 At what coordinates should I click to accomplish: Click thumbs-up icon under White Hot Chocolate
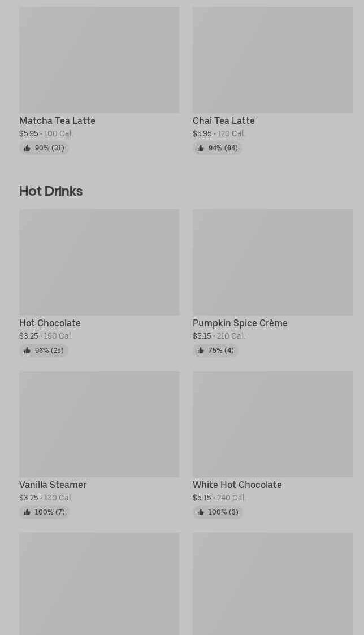coord(201,512)
